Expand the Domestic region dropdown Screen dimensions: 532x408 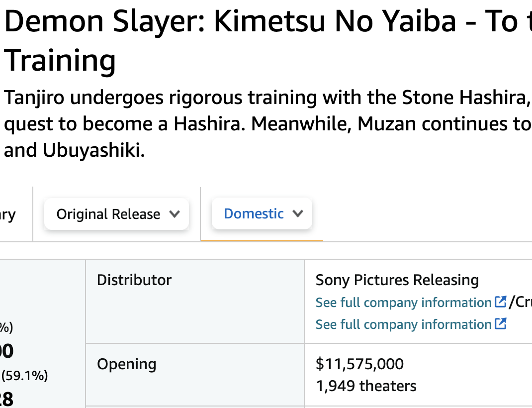click(x=262, y=213)
